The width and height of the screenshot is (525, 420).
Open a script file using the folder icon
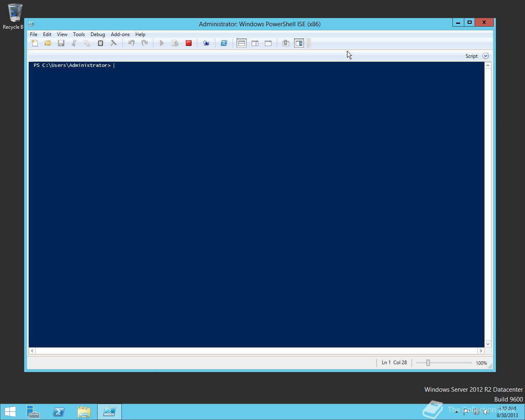click(x=48, y=43)
